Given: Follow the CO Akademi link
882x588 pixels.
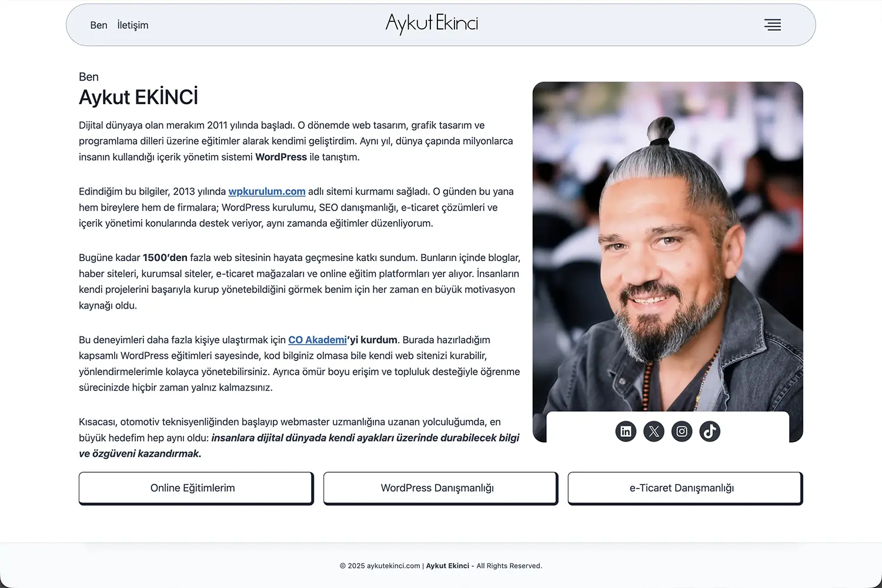Looking at the screenshot, I should click(316, 340).
